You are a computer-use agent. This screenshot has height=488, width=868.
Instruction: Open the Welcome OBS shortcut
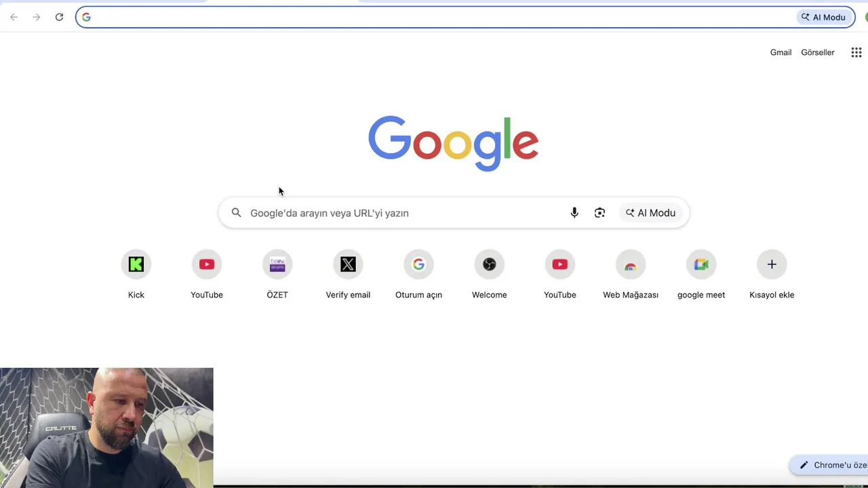point(489,274)
